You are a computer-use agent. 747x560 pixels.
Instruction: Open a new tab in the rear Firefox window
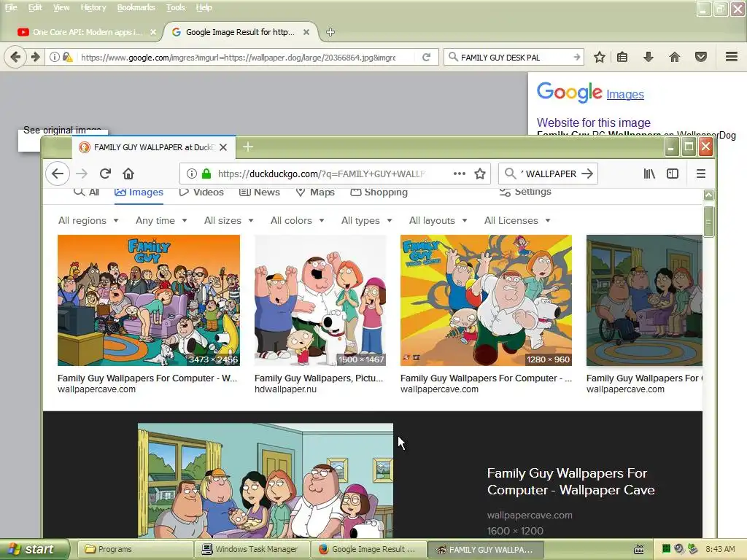pyautogui.click(x=330, y=32)
